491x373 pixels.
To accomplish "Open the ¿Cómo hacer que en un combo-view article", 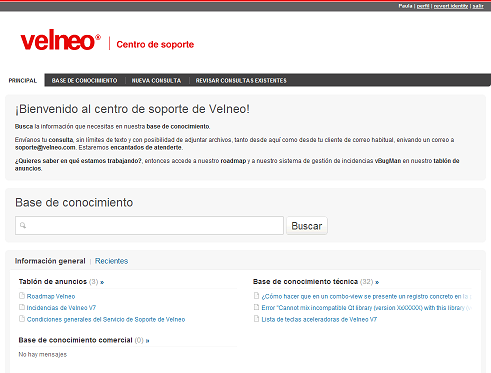I will tap(366, 296).
